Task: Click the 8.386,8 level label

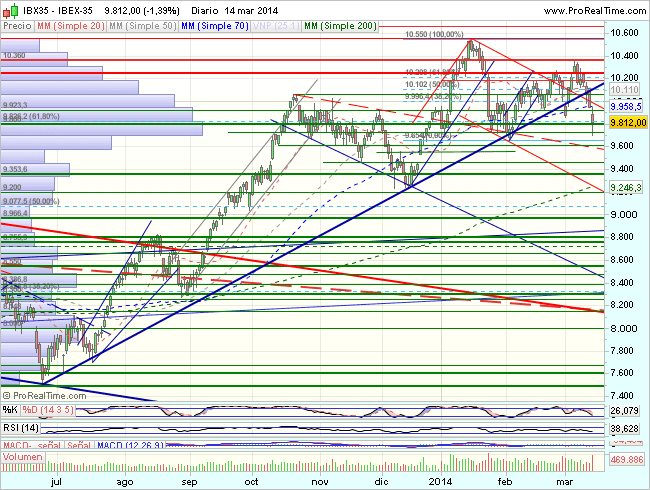Action: pos(15,279)
